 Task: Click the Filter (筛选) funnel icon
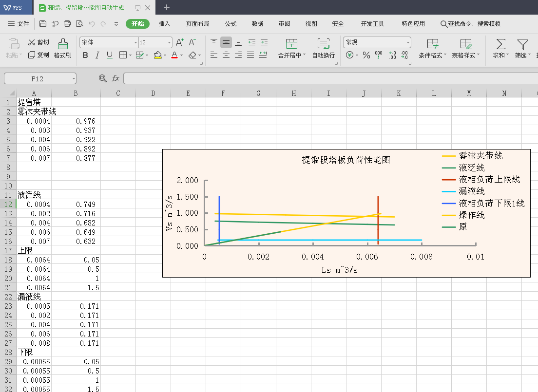click(522, 44)
